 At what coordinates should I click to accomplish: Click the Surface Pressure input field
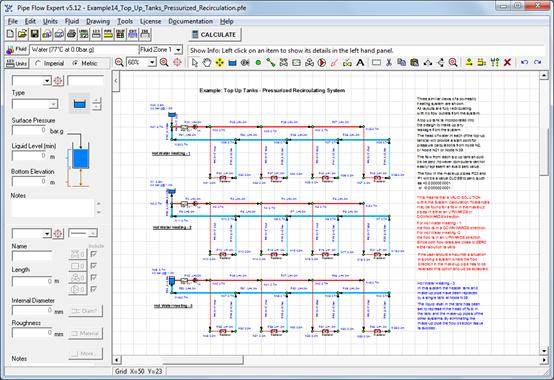[30, 130]
